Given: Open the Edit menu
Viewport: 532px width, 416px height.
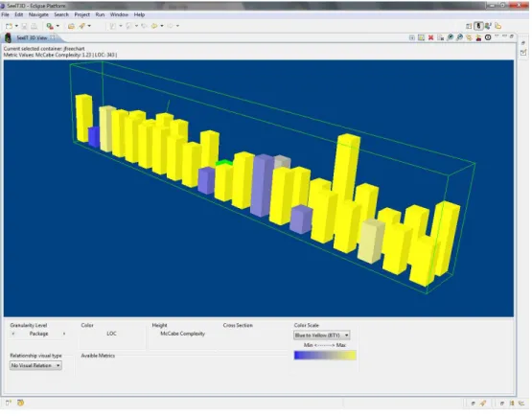Looking at the screenshot, I should tap(19, 14).
